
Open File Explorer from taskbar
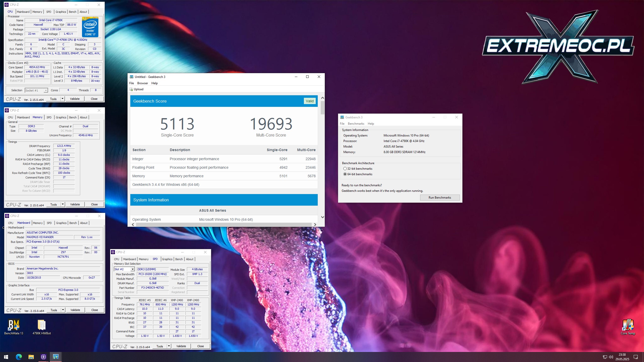[x=31, y=357]
